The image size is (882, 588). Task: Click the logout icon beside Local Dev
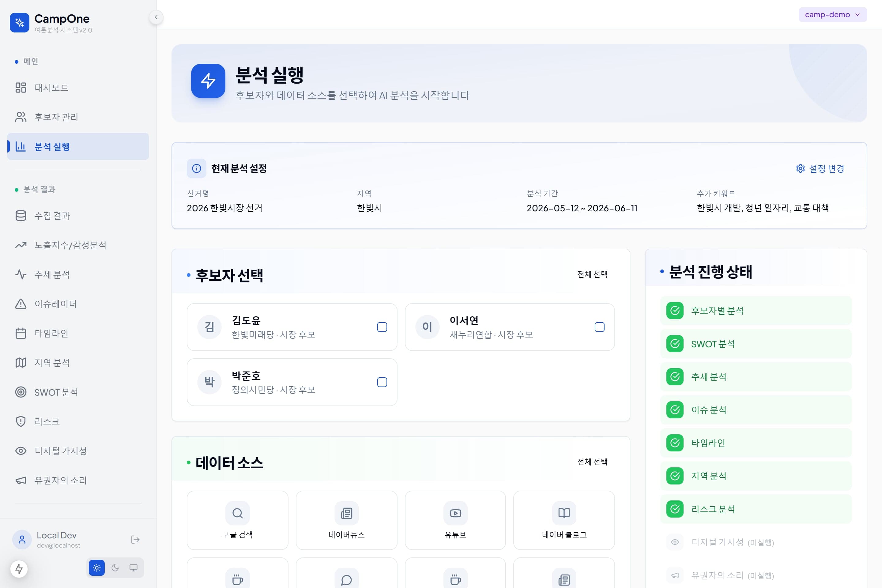coord(135,540)
